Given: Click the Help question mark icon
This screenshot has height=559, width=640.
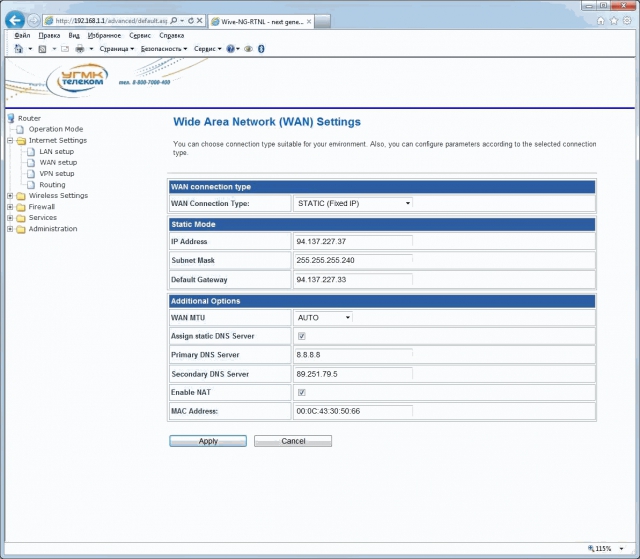Looking at the screenshot, I should 231,48.
